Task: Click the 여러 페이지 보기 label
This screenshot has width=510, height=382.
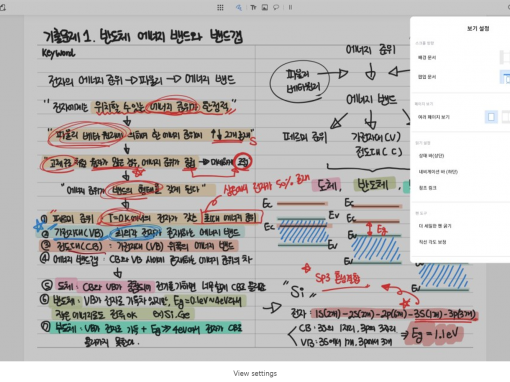Action: [434, 117]
